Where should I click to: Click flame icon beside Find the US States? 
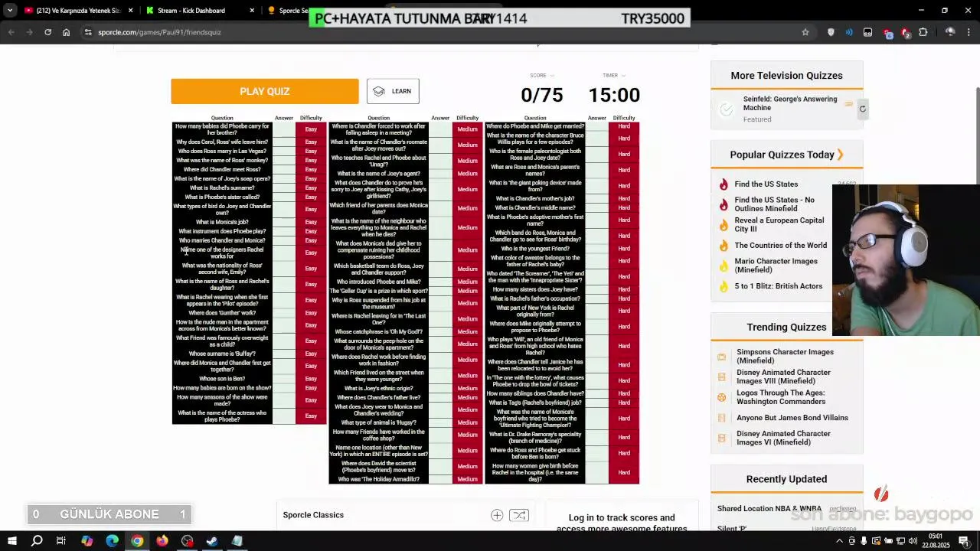[x=723, y=184]
